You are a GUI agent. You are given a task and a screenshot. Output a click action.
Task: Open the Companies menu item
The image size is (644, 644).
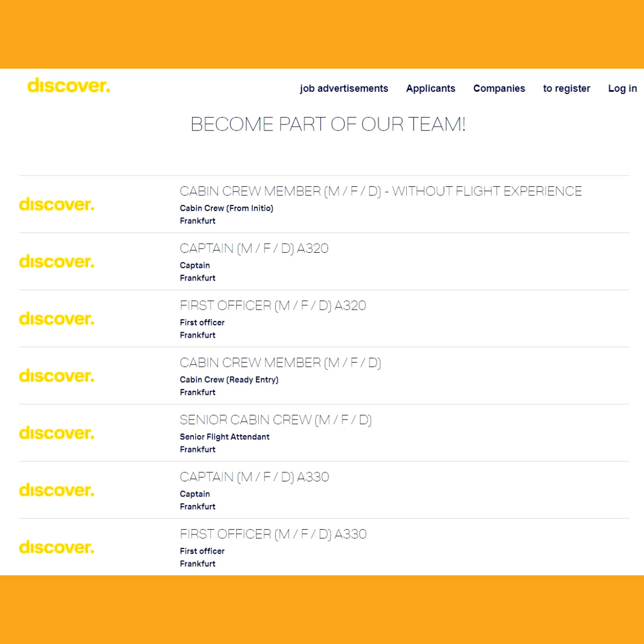[499, 89]
